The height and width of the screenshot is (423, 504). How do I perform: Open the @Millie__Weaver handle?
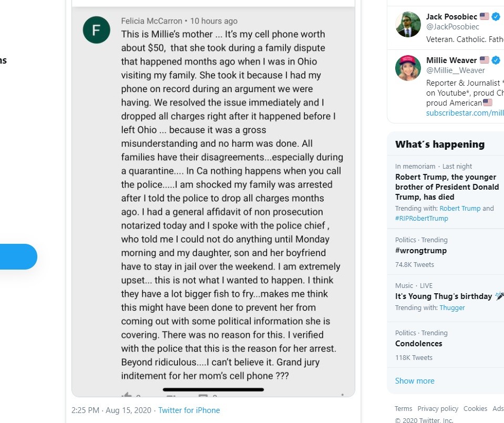tap(456, 70)
